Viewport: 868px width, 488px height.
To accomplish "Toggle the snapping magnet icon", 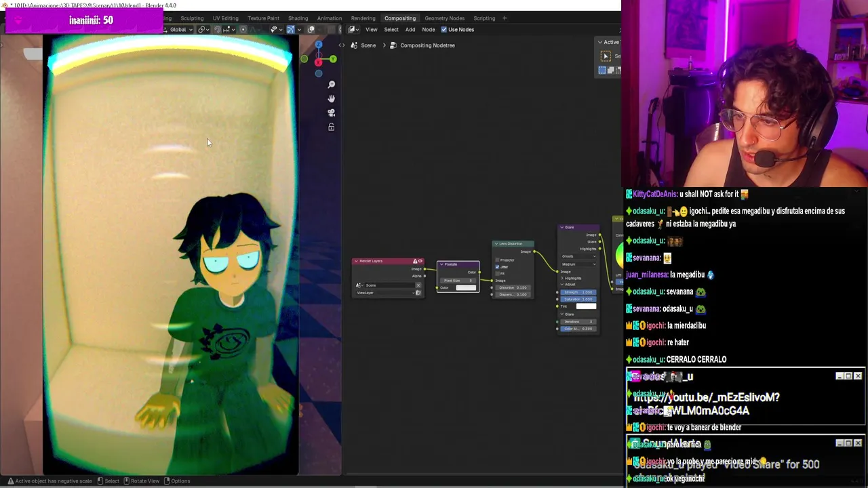I will coord(217,29).
